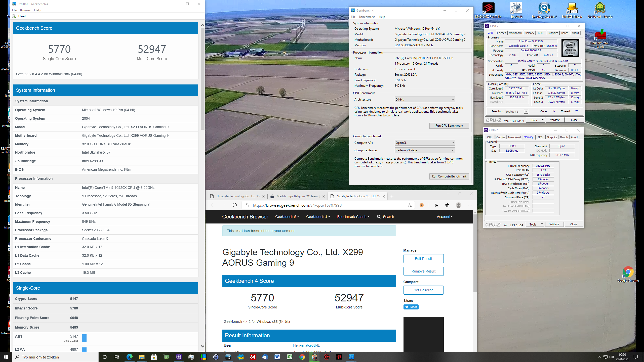Open File Explorer from the taskbar
Image resolution: width=644 pixels, height=362 pixels.
(x=142, y=357)
